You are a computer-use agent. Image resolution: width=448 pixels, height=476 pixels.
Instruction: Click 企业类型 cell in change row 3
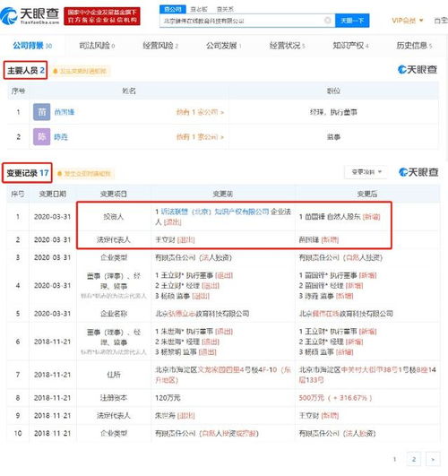(114, 257)
